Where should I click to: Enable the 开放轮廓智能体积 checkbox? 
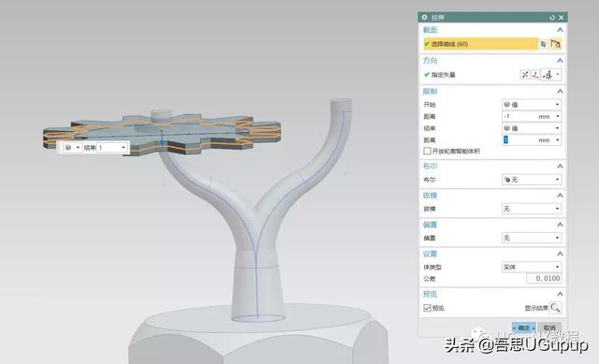427,152
